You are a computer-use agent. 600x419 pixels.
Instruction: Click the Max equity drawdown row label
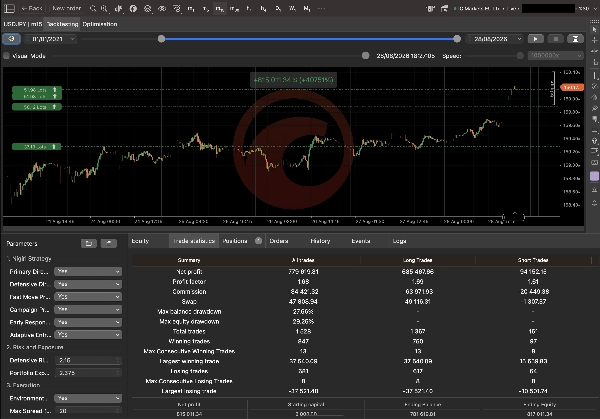(189, 321)
